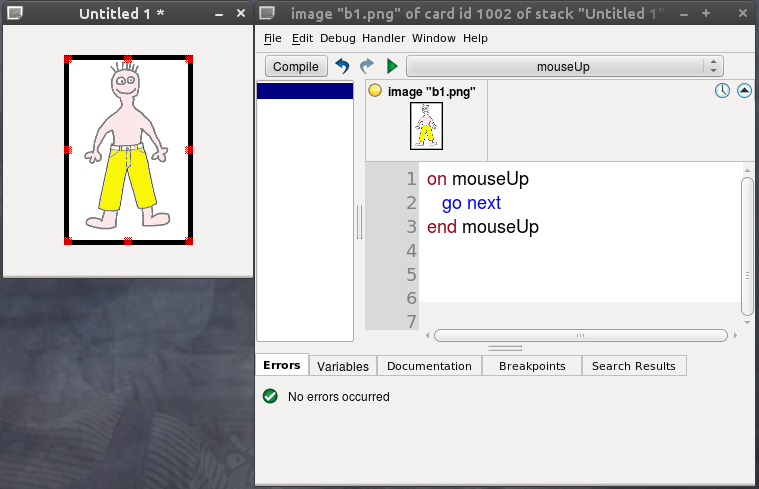Click the green checkmark error status icon

tap(270, 396)
